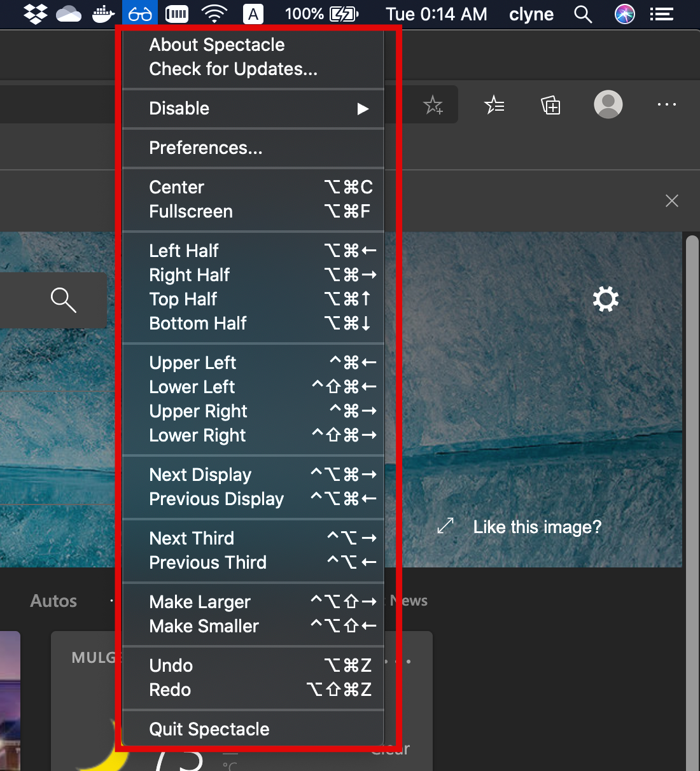Add this page to favorites star icon

(433, 105)
